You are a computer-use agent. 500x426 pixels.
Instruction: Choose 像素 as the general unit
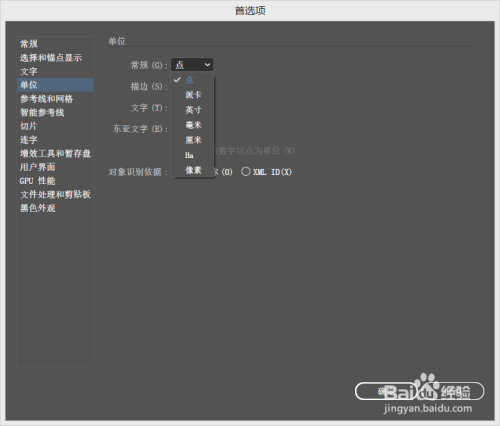point(192,170)
